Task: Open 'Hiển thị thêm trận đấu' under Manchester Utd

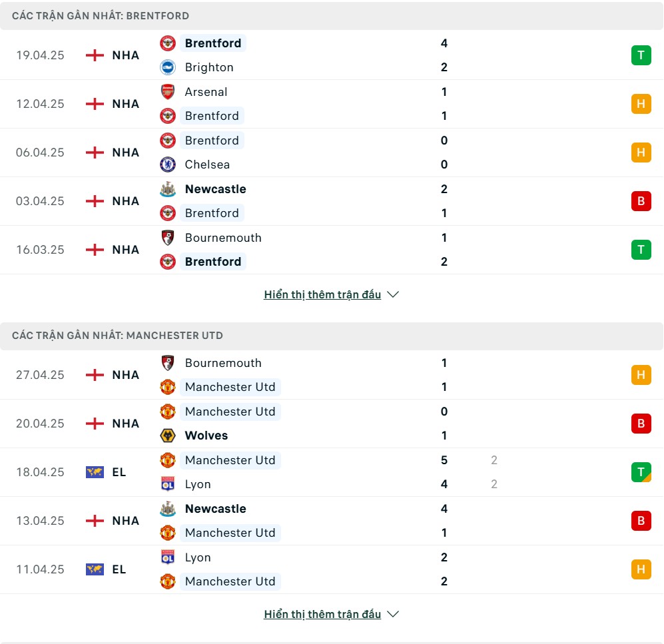Action: (322, 614)
